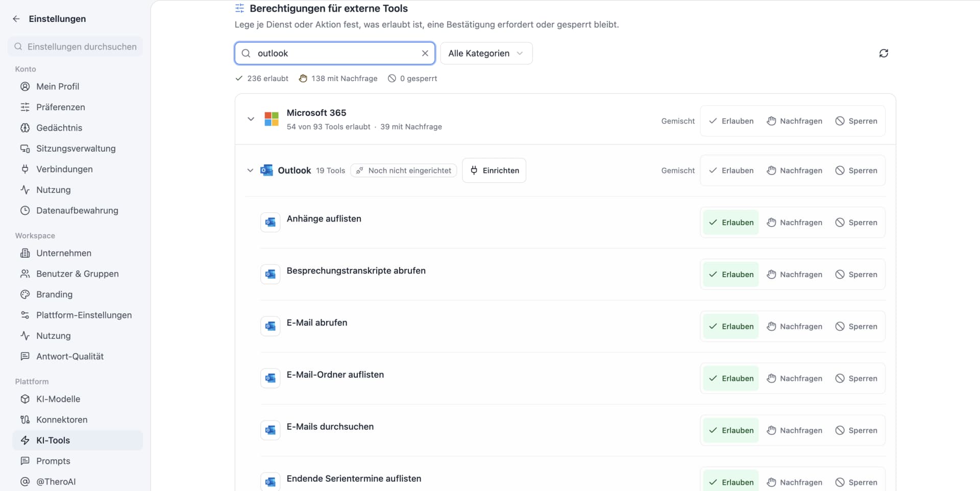Viewport: 980px width, 491px height.
Task: Open Gedächtnis settings
Action: coord(78,128)
